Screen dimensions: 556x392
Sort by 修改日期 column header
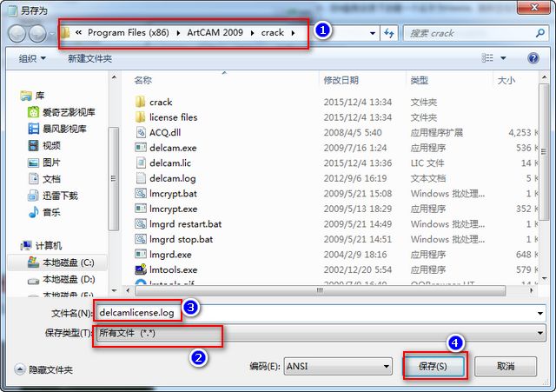click(x=341, y=80)
